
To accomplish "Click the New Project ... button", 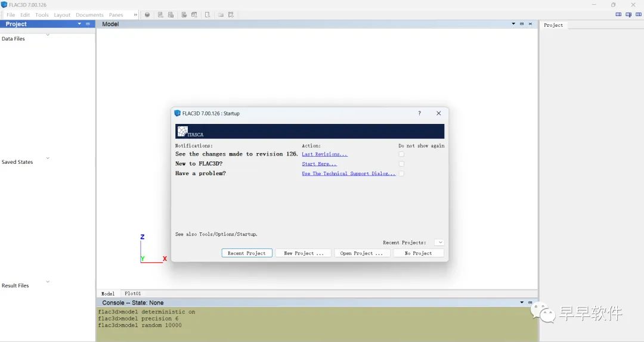I will point(304,253).
